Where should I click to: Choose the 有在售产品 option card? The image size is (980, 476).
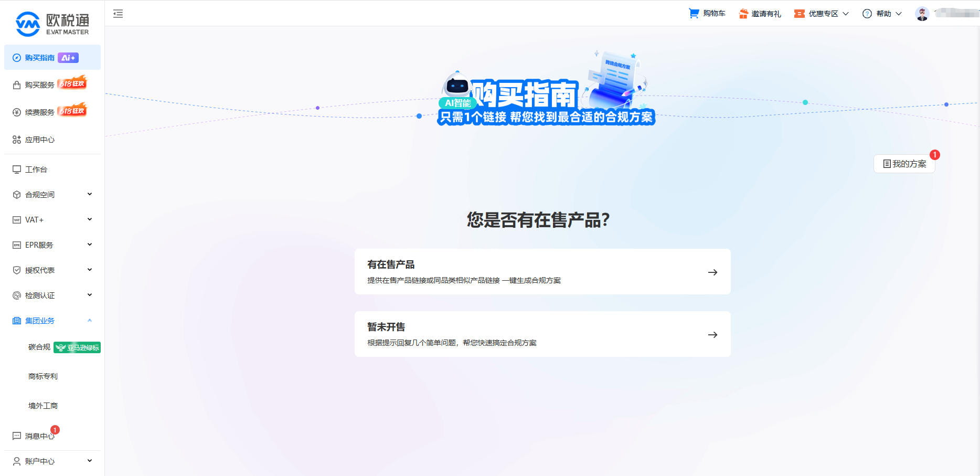pos(542,271)
